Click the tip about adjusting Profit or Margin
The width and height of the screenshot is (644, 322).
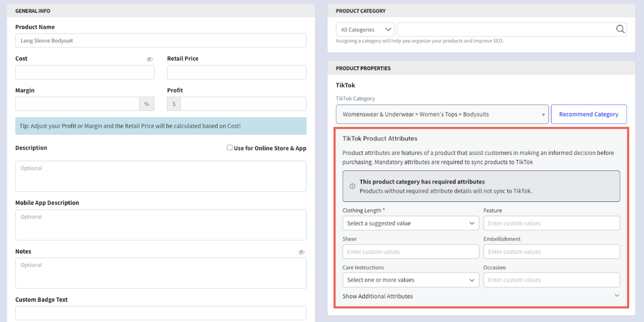coord(161,126)
